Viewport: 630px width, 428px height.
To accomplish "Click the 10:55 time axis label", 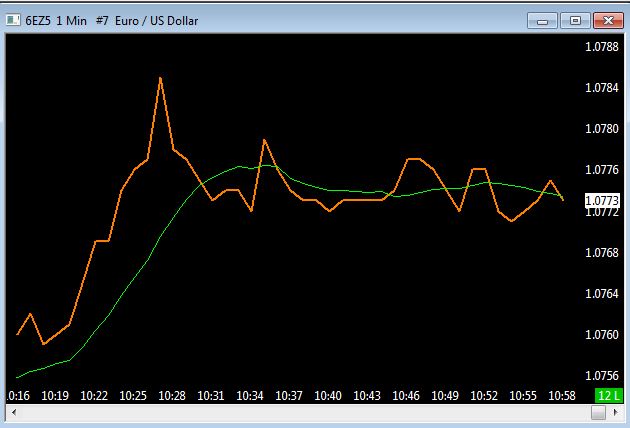I will (523, 396).
